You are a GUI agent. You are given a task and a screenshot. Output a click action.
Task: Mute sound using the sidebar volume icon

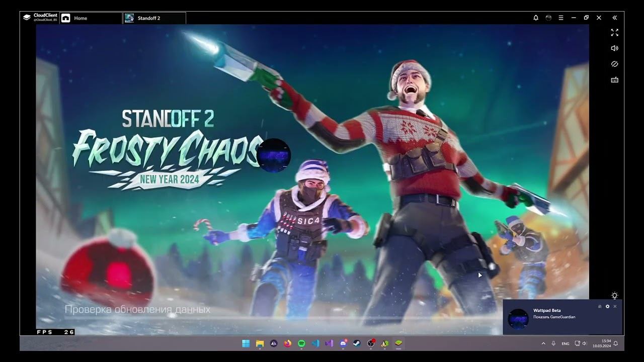point(614,48)
